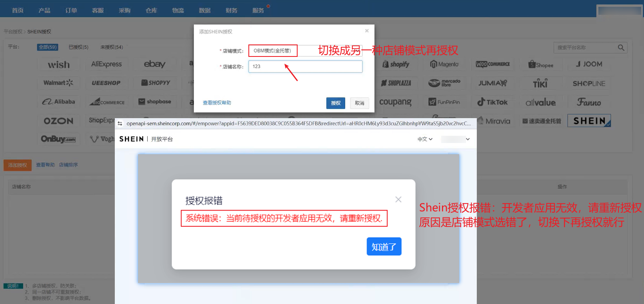Click the blue 授权 button
The image size is (644, 304).
click(x=336, y=103)
